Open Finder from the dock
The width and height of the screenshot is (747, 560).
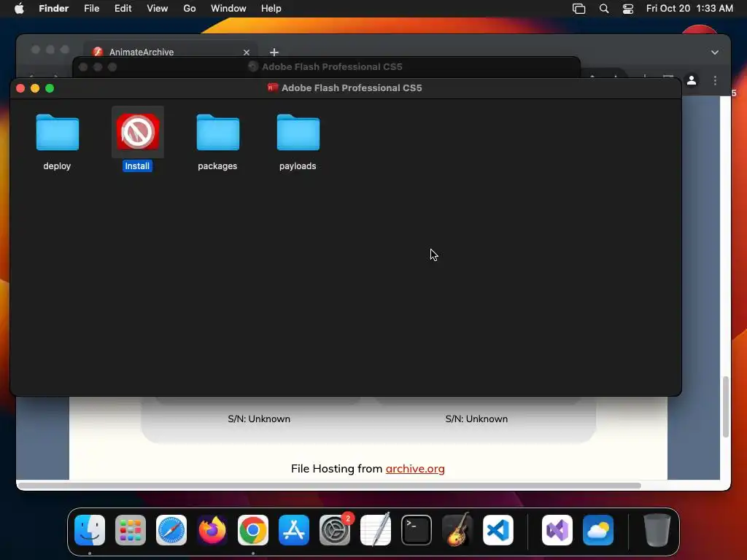coord(90,530)
